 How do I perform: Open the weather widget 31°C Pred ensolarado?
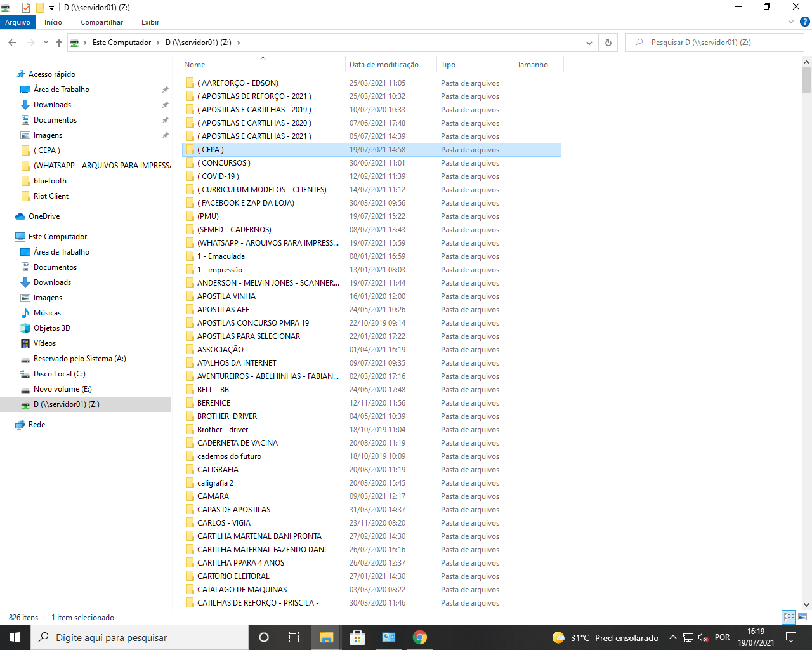[x=605, y=637]
